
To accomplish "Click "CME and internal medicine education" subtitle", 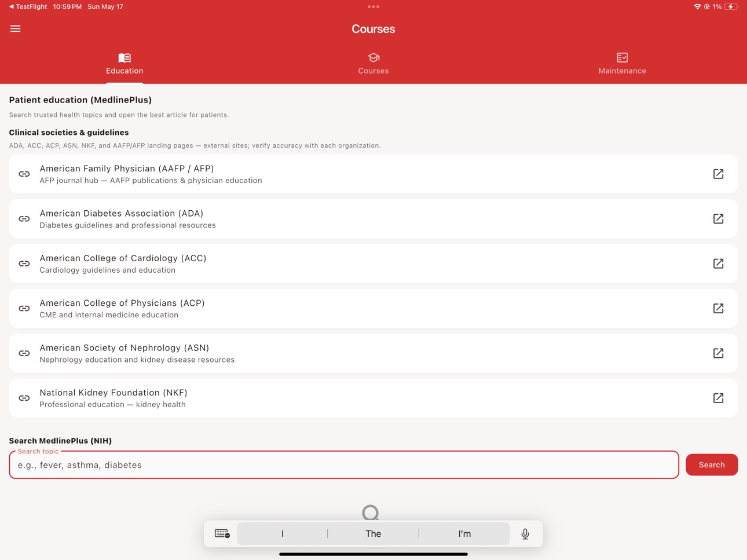I will pyautogui.click(x=109, y=315).
